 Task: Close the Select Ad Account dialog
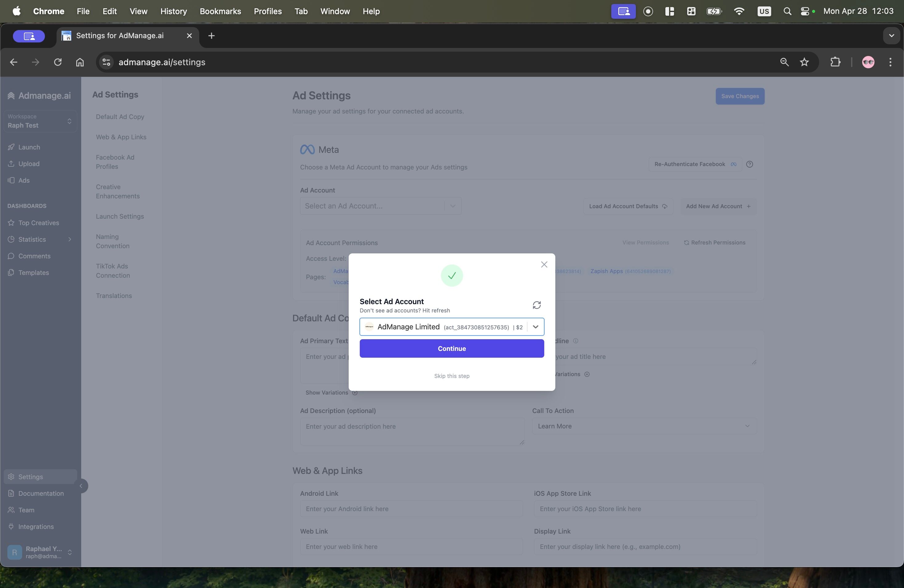(544, 264)
